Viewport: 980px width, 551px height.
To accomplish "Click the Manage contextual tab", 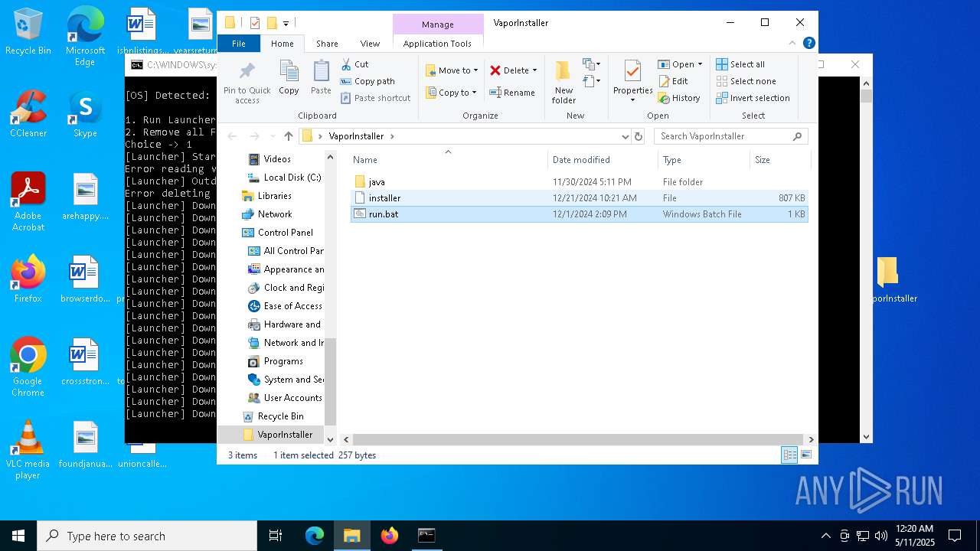I will coord(437,24).
